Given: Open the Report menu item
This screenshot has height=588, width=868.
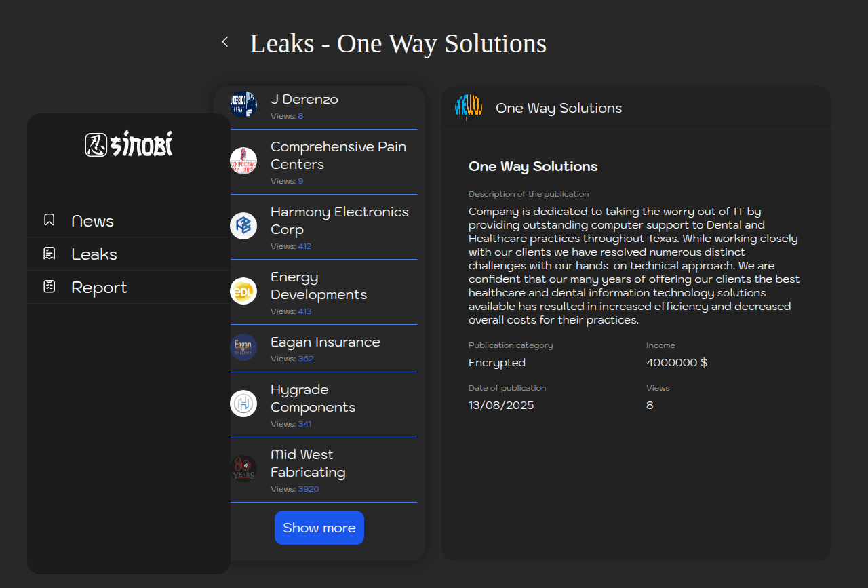Looking at the screenshot, I should 99,288.
